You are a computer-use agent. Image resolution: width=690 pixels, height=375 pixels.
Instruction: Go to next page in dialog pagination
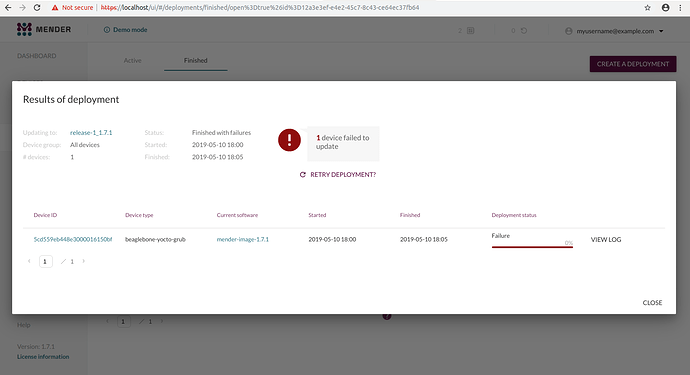[x=84, y=261]
